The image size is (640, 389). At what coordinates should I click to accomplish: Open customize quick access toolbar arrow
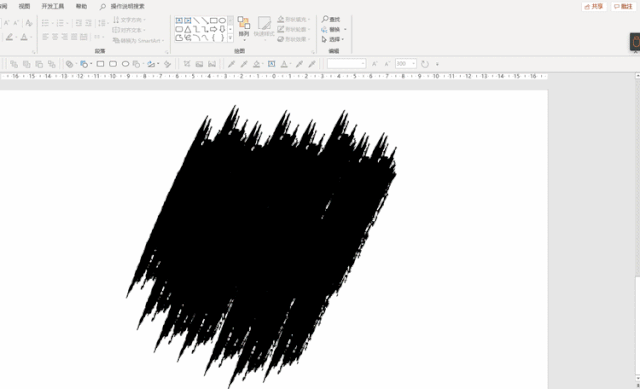click(x=438, y=64)
